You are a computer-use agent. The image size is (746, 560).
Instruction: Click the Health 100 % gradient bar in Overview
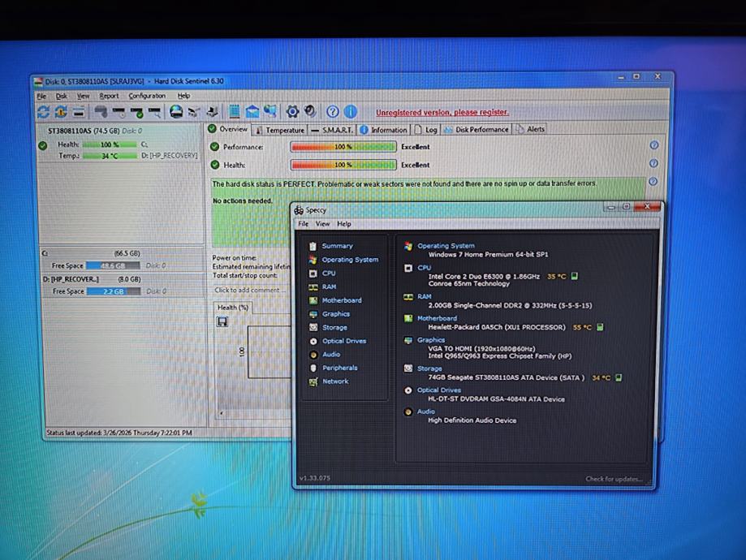(x=343, y=165)
